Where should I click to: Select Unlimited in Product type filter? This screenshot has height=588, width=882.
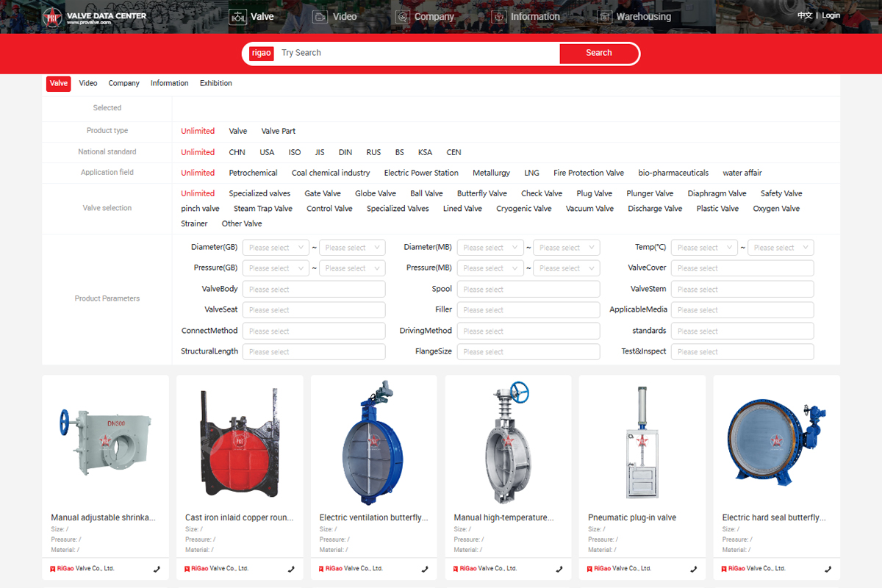[198, 131]
